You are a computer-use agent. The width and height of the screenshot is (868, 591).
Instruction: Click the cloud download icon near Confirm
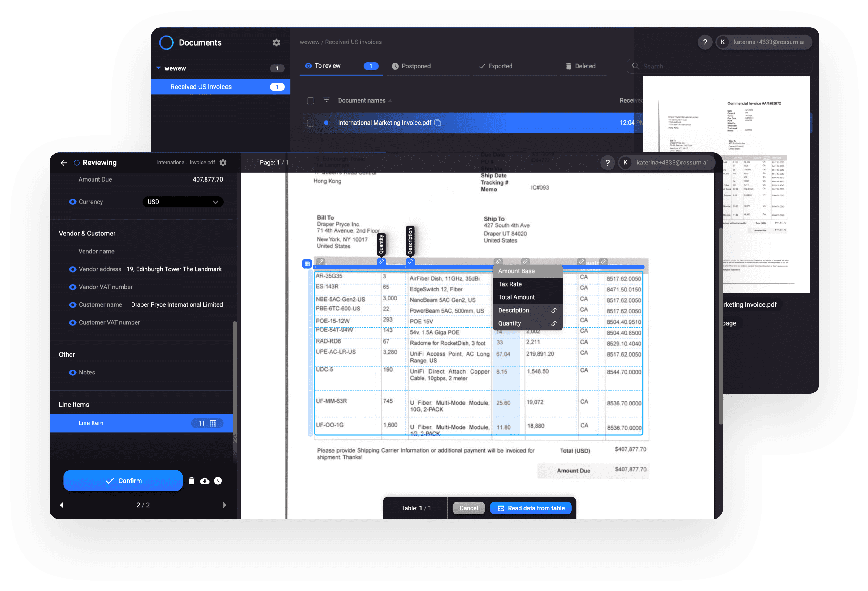click(205, 481)
